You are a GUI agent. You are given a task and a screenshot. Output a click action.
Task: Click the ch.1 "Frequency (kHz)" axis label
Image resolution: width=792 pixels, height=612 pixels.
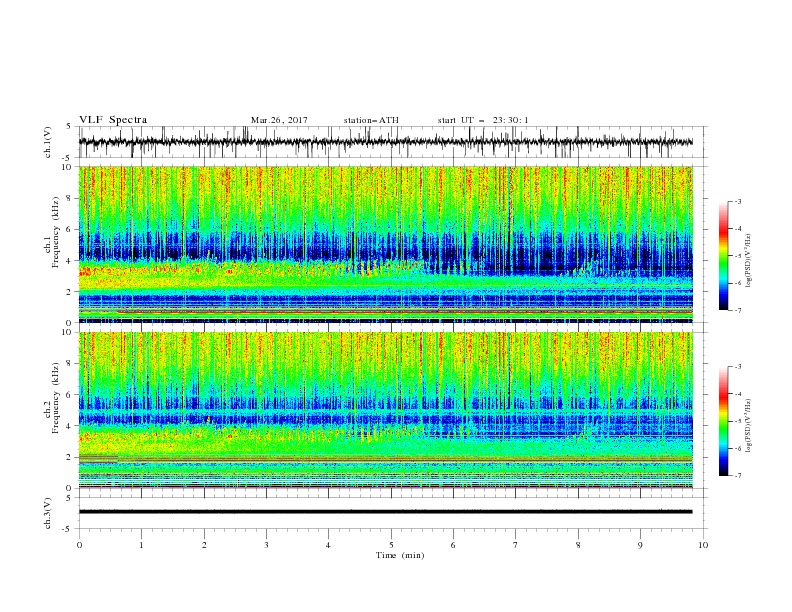(56, 232)
